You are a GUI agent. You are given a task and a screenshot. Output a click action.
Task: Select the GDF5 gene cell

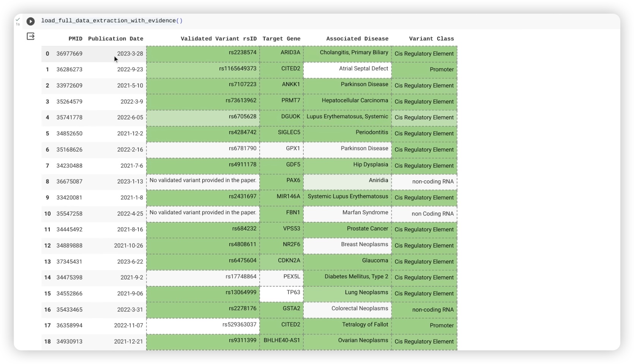tap(282, 166)
